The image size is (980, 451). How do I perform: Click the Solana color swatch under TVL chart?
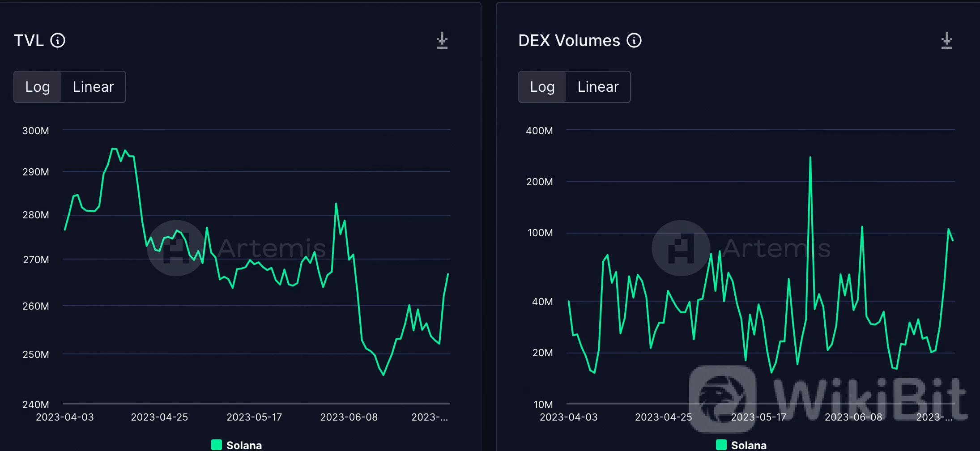217,445
